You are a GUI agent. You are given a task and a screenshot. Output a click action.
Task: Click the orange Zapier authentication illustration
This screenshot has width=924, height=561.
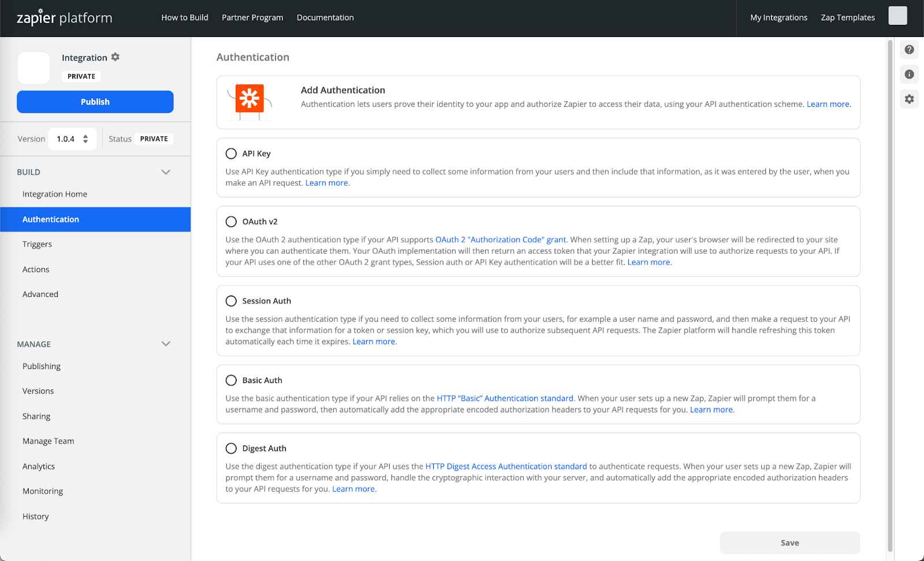[x=250, y=101]
